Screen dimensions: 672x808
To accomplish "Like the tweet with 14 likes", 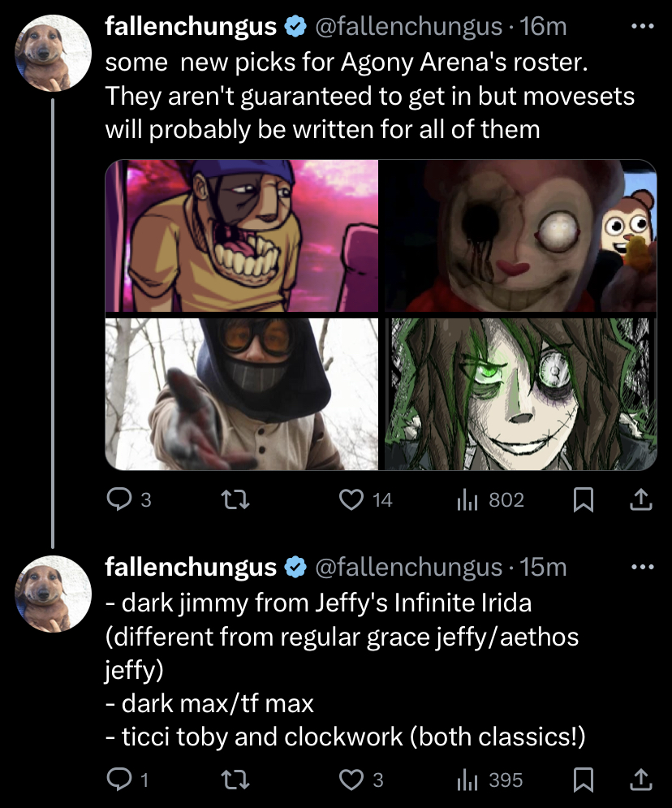I will coord(352,500).
